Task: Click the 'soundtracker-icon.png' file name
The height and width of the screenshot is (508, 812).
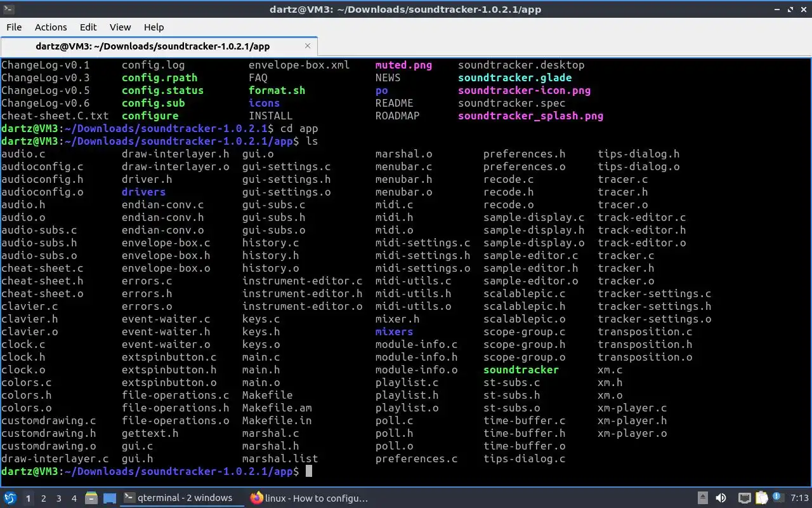Action: 525,90
